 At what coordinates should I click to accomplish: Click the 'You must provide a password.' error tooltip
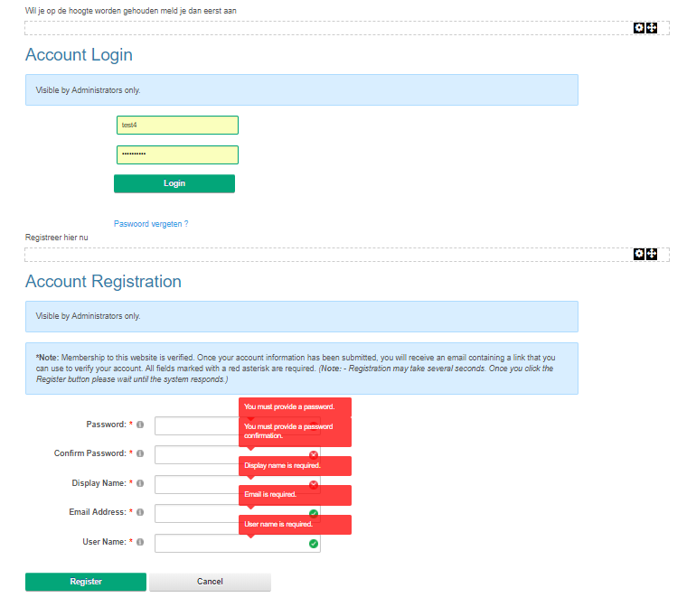click(x=296, y=407)
